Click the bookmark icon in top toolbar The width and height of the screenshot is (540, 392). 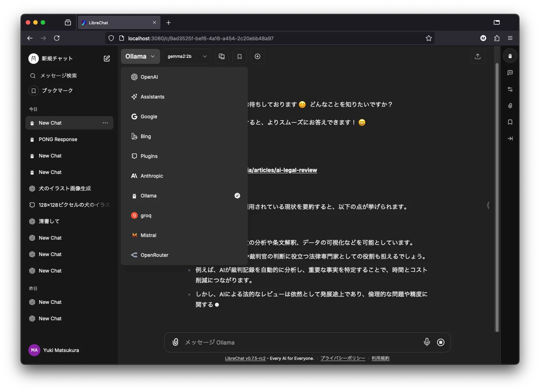point(240,56)
